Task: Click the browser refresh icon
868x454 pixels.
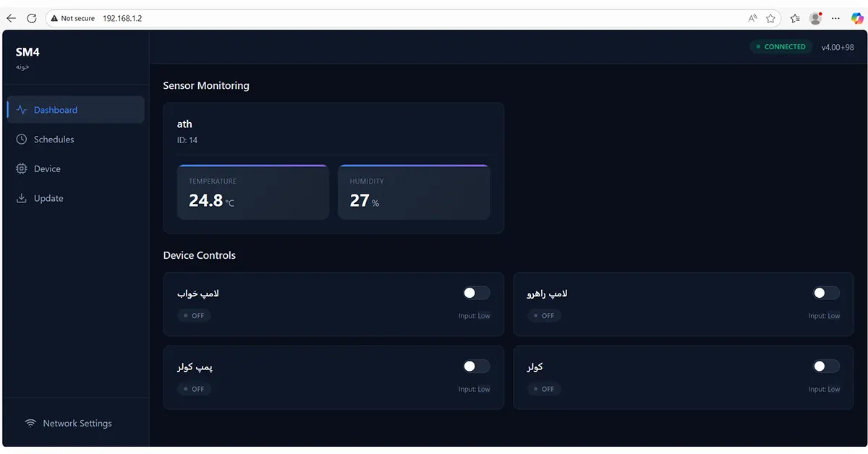Action: (x=32, y=18)
